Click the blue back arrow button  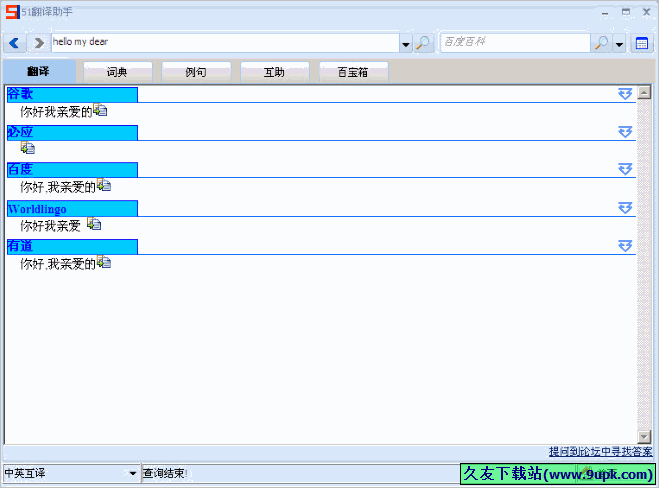tap(15, 43)
